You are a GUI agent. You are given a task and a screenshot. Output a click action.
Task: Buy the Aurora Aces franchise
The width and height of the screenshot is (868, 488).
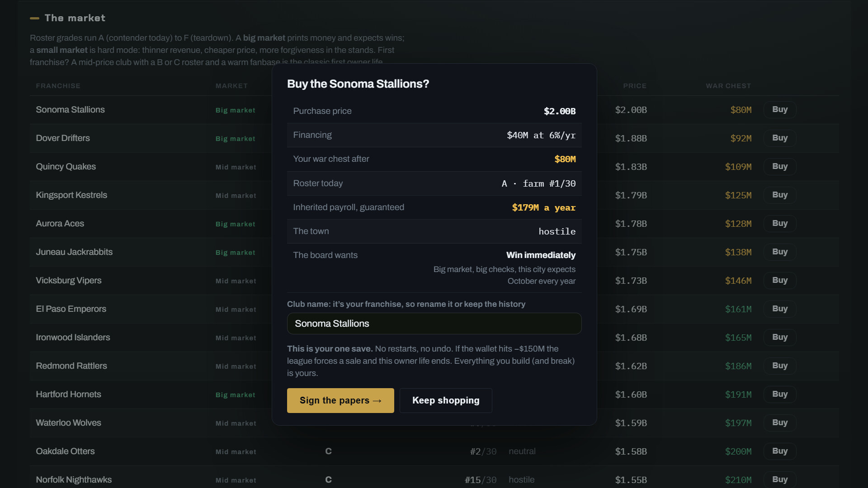pyautogui.click(x=780, y=223)
